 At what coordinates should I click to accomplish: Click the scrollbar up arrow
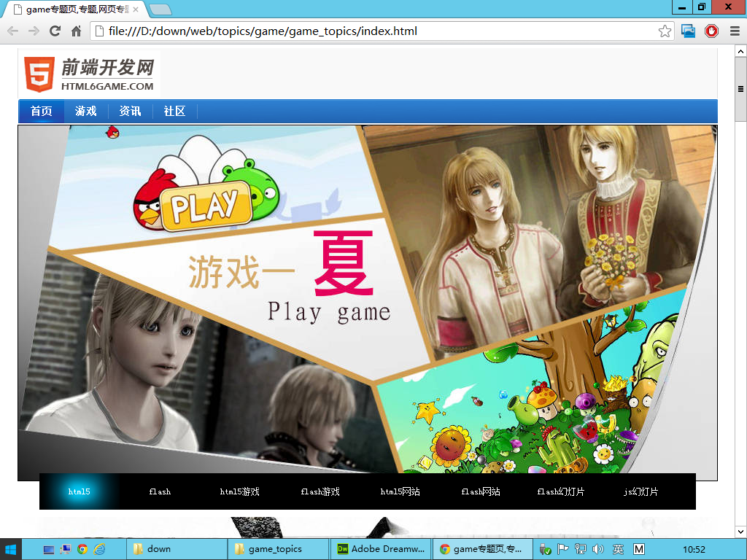740,51
